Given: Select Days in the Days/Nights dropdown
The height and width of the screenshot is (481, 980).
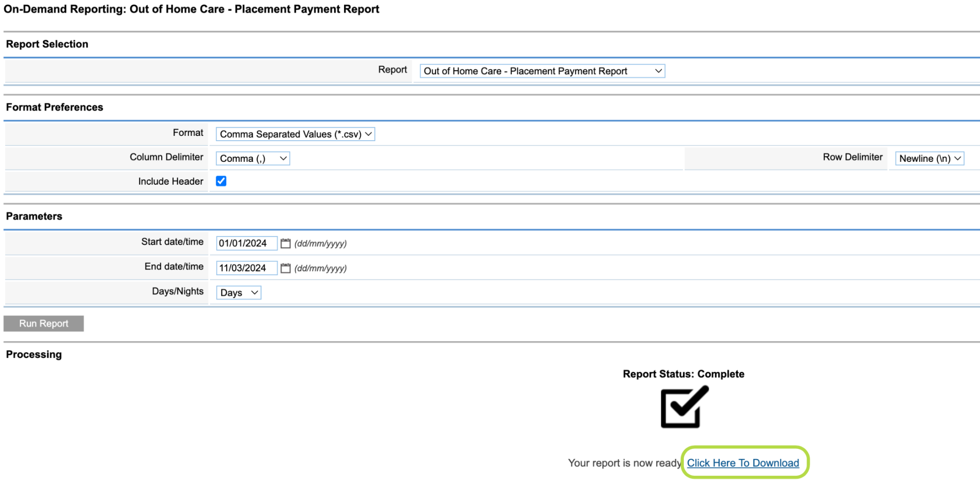Looking at the screenshot, I should [x=238, y=292].
